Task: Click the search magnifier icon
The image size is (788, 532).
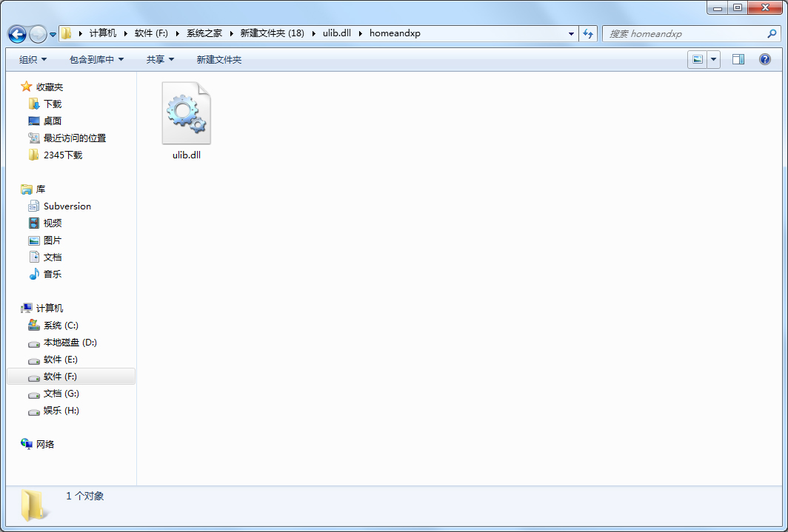Action: [x=772, y=33]
